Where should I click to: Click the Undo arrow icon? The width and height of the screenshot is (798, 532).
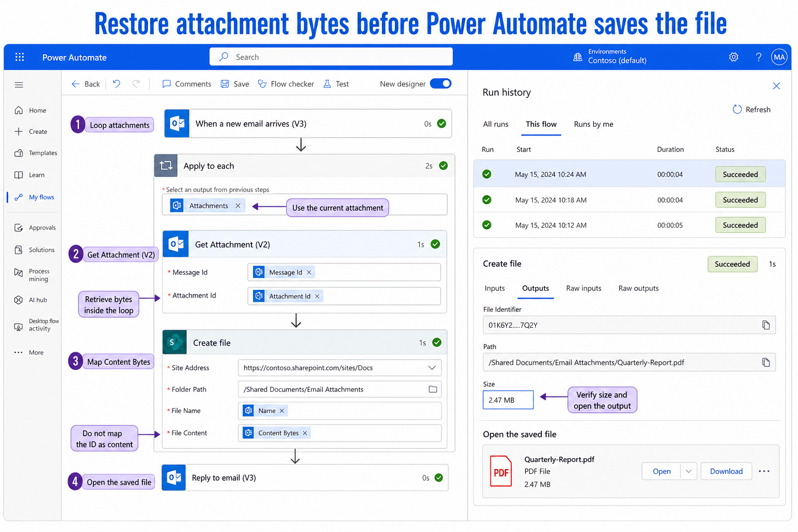(117, 84)
